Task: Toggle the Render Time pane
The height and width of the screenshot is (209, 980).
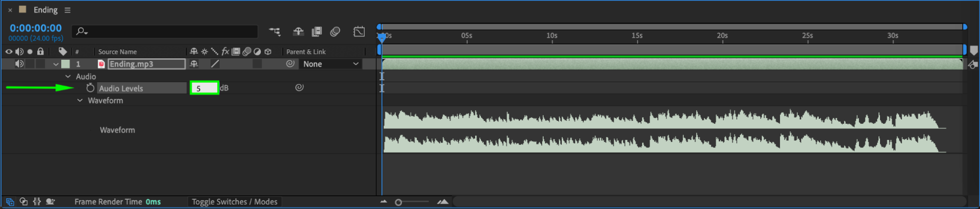Action: [x=50, y=202]
